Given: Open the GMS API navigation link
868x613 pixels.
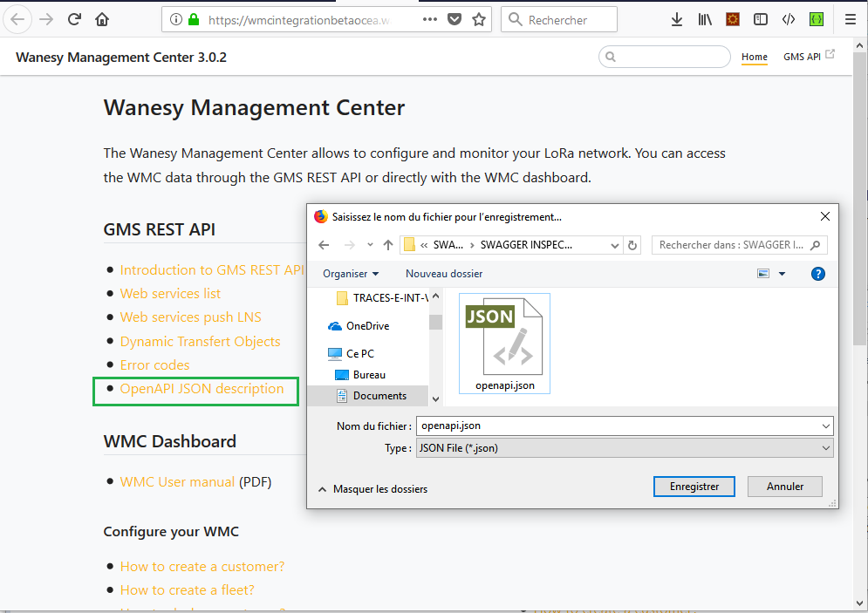Looking at the screenshot, I should [x=808, y=57].
